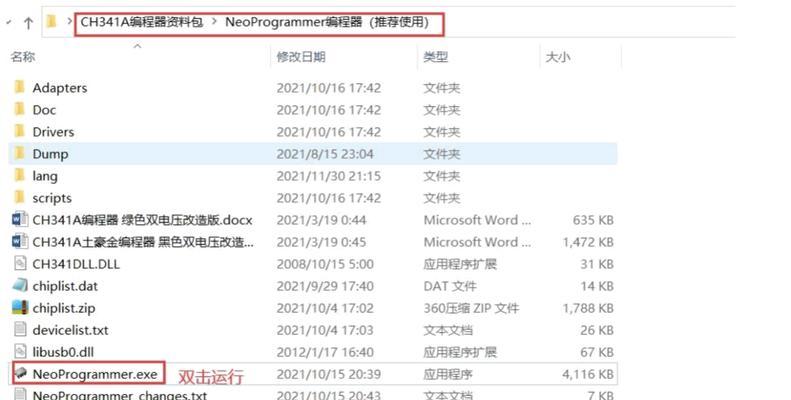Click the Up arrow navigation button
The height and width of the screenshot is (400, 791).
pyautogui.click(x=28, y=23)
